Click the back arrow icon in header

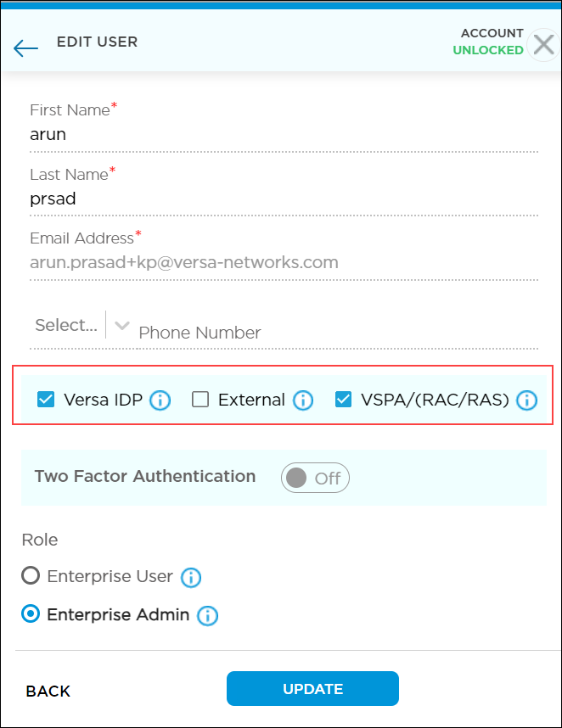point(25,48)
